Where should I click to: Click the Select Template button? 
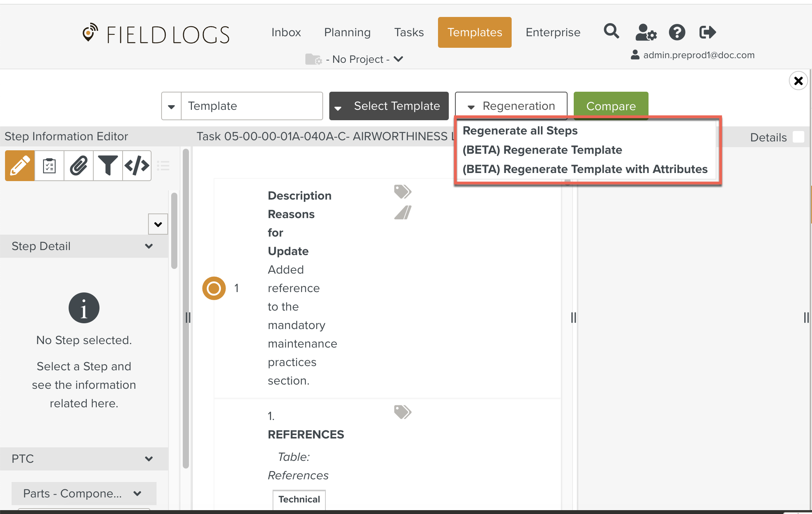pos(389,106)
